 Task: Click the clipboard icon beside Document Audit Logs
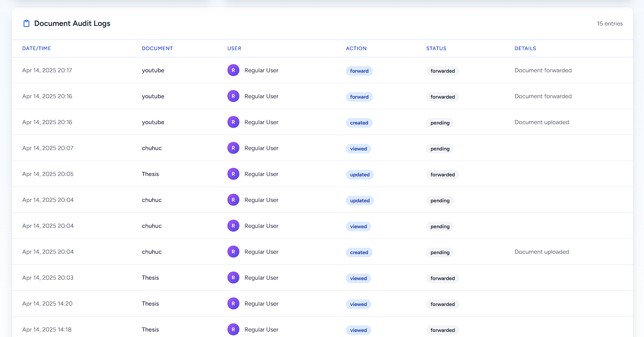[x=26, y=24]
